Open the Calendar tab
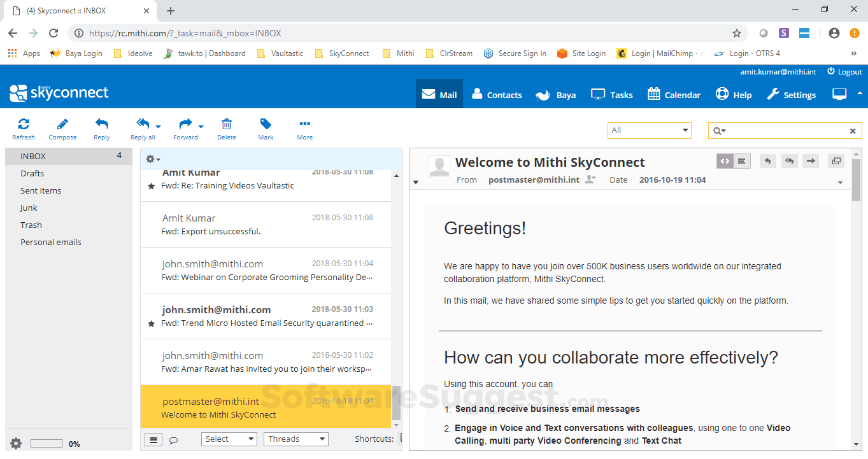Viewport: 868px width, 459px height. tap(674, 95)
